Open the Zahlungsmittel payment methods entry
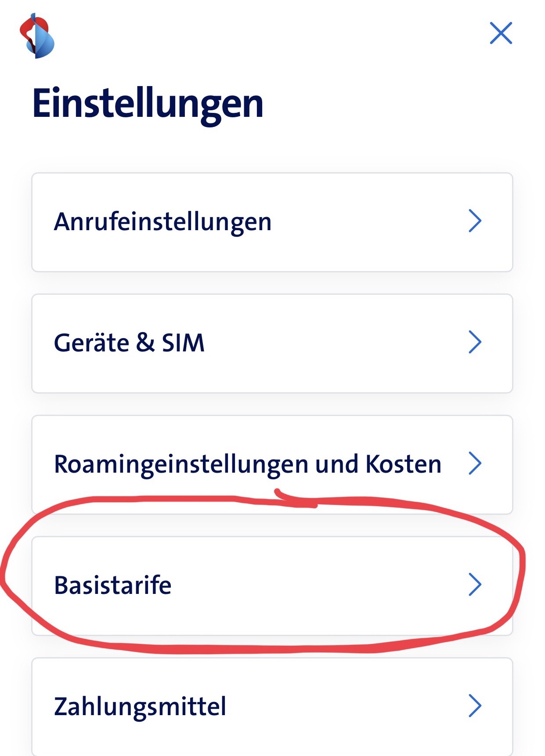Viewport: 545px width, 756px height. click(140, 706)
